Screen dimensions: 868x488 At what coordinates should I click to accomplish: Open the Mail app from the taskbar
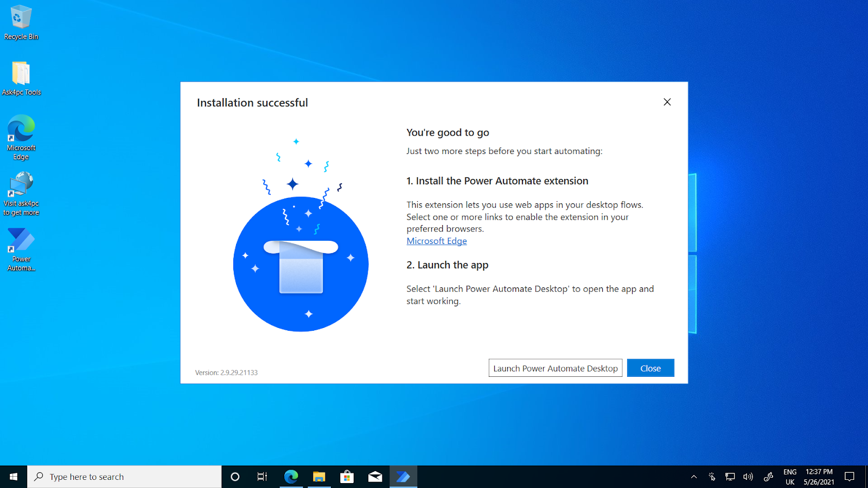click(x=375, y=477)
